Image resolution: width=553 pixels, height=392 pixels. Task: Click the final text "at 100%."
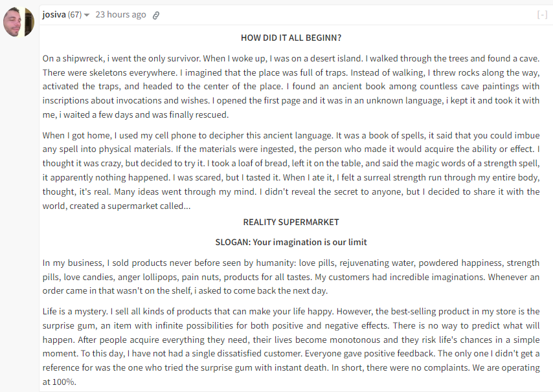point(60,382)
